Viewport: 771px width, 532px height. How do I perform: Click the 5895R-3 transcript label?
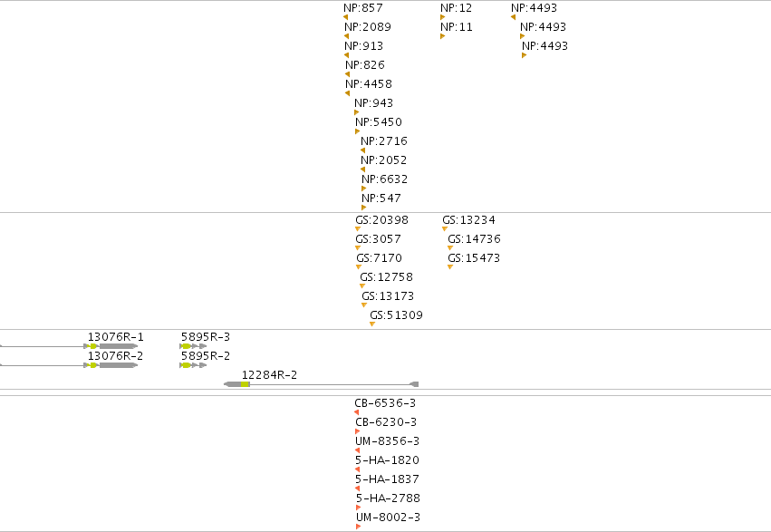point(206,337)
